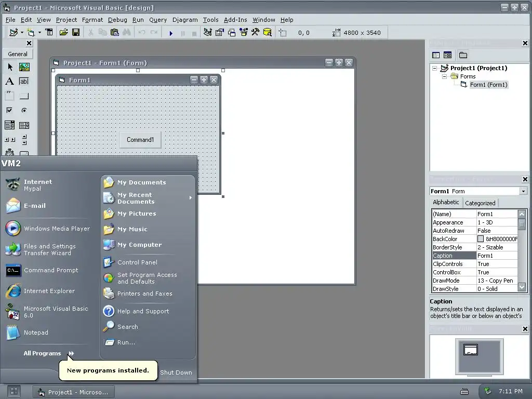Image resolution: width=532 pixels, height=399 pixels.
Task: Open Command Prompt from Start menu
Action: tap(47, 270)
